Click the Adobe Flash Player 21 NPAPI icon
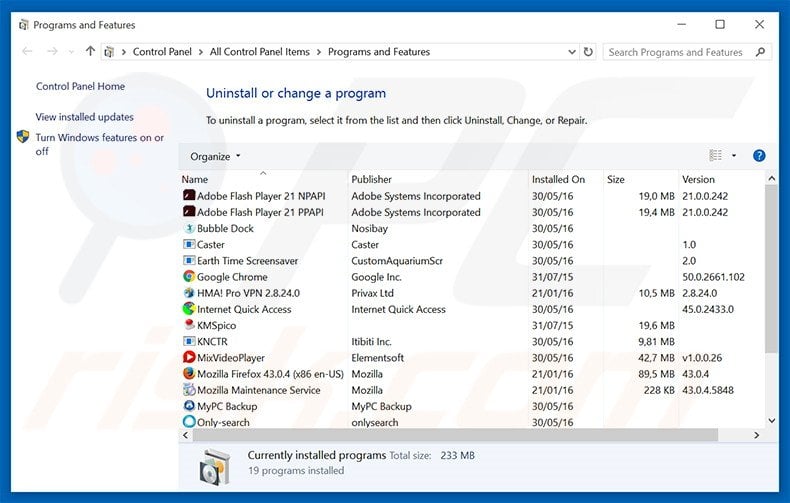790x503 pixels. (x=189, y=196)
